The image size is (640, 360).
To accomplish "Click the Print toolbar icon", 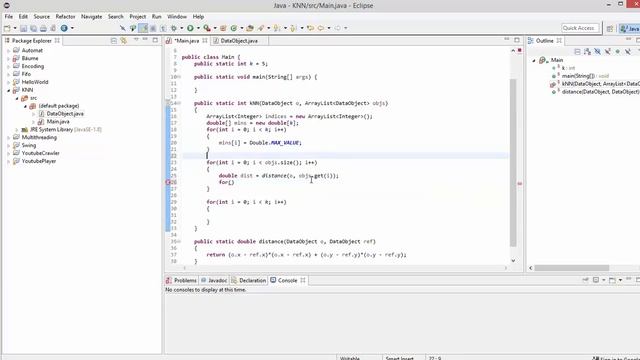I will [43, 28].
